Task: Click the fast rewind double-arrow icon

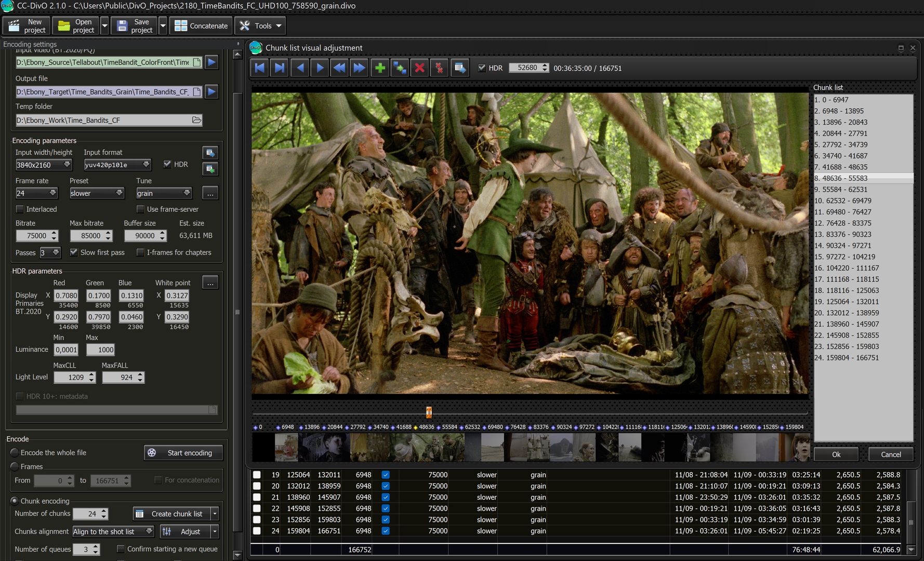Action: (339, 68)
